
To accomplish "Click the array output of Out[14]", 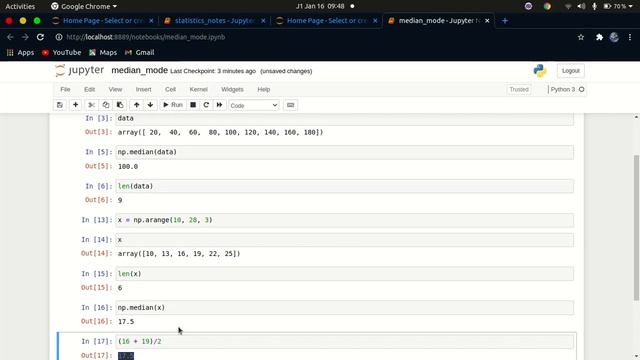I will (179, 254).
